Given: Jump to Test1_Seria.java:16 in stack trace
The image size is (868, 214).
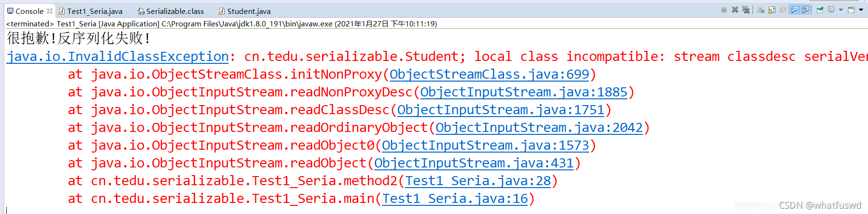Looking at the screenshot, I should 455,199.
